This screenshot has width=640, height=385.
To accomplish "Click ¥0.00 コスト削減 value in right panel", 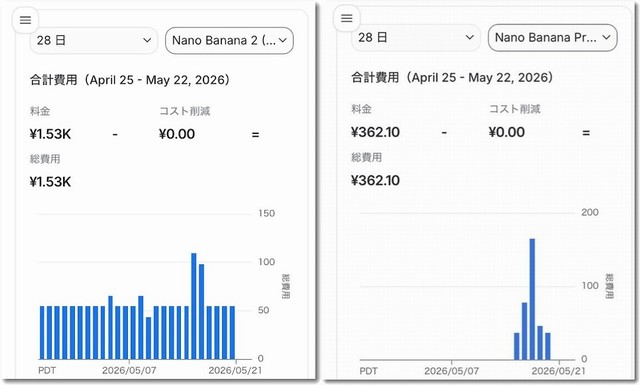I will [x=507, y=132].
